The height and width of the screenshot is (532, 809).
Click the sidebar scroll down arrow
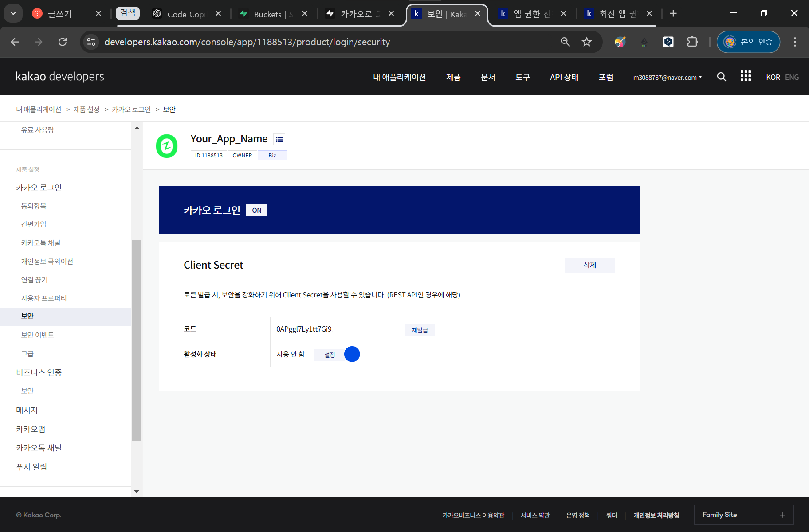pos(137,491)
